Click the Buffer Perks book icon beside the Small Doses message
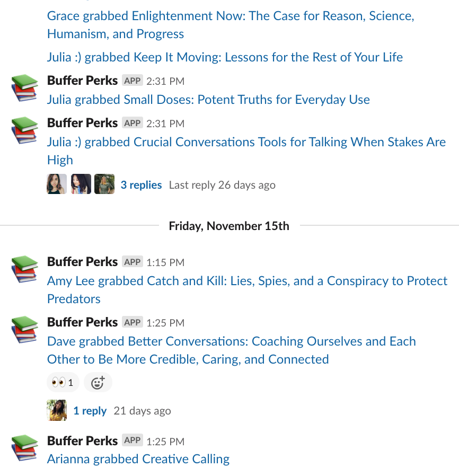459x476 pixels. (x=24, y=86)
